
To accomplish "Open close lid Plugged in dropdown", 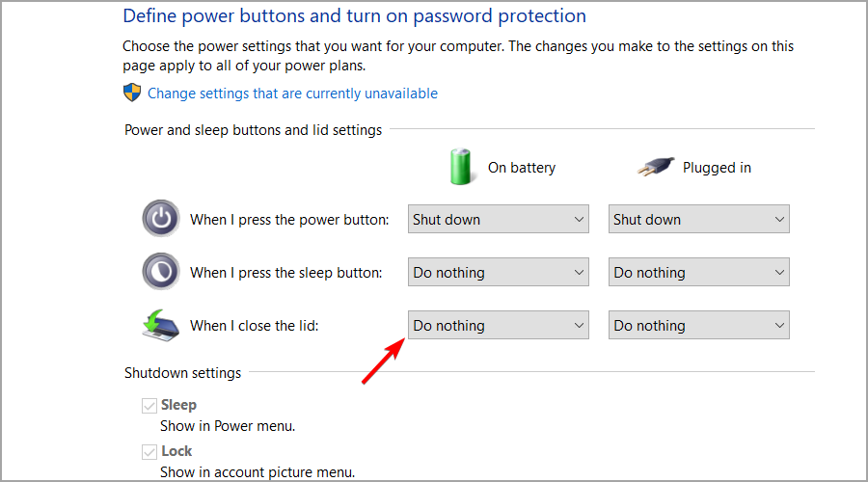I will [x=699, y=326].
